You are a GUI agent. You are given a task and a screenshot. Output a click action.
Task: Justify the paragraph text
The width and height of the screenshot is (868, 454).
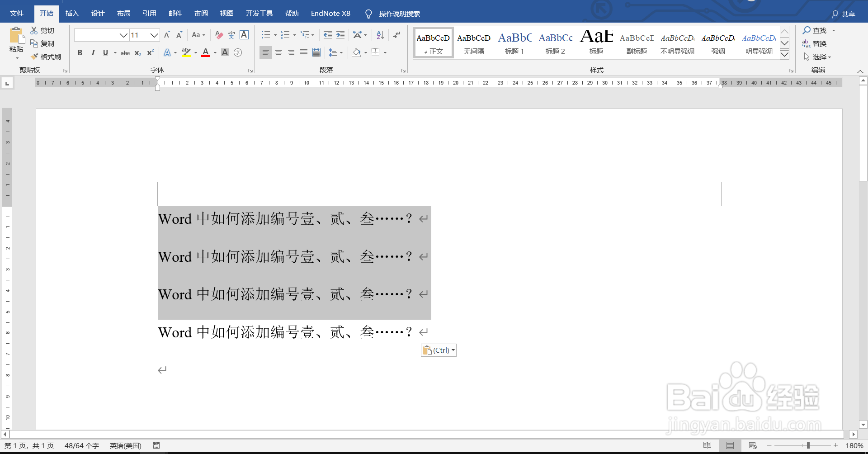(x=304, y=52)
